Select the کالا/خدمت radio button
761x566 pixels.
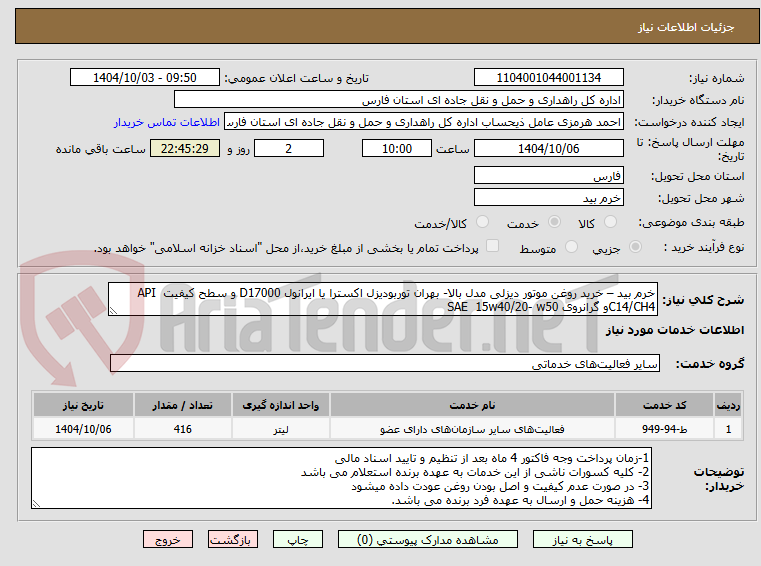click(482, 222)
